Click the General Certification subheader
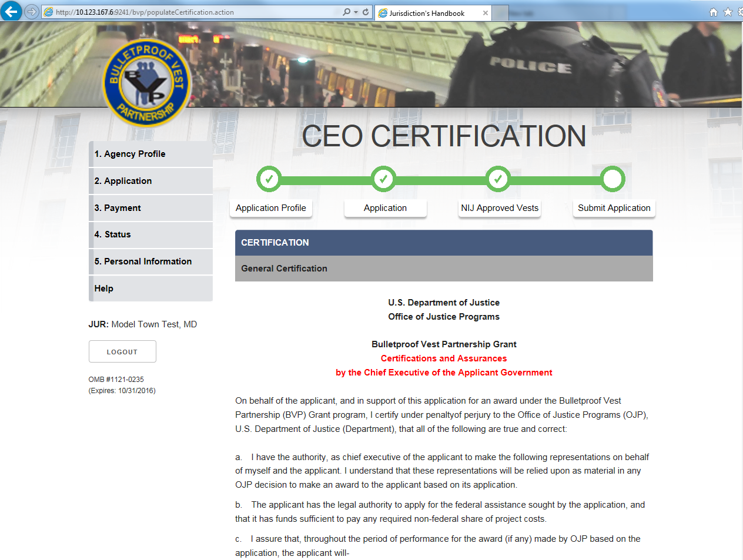The height and width of the screenshot is (560, 743). (x=444, y=269)
